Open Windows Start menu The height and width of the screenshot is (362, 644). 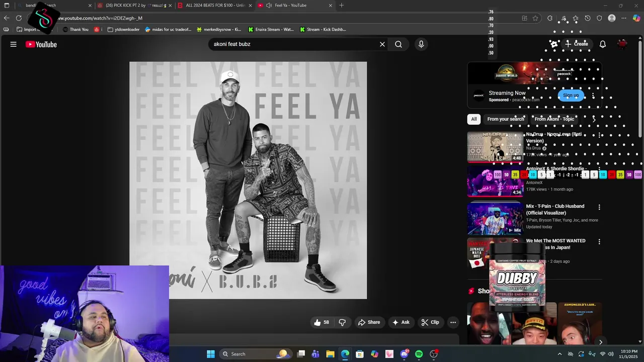click(211, 354)
